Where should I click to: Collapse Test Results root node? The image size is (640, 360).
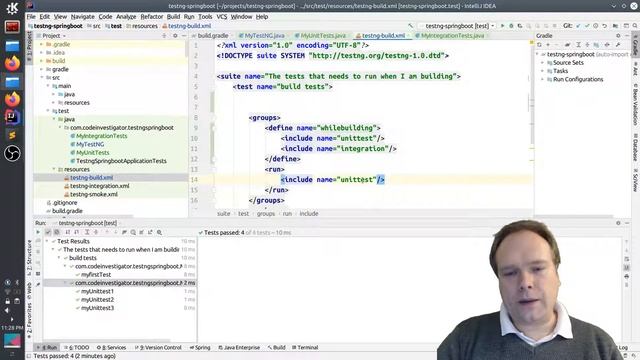click(x=47, y=241)
